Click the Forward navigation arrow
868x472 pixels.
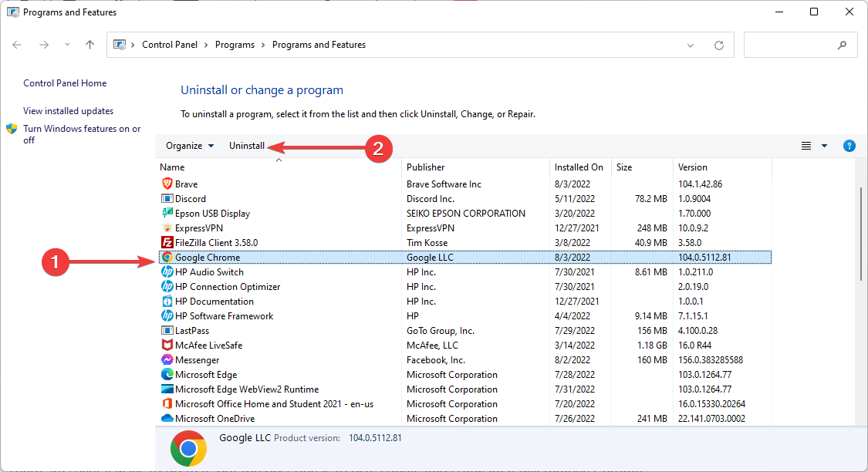click(44, 45)
